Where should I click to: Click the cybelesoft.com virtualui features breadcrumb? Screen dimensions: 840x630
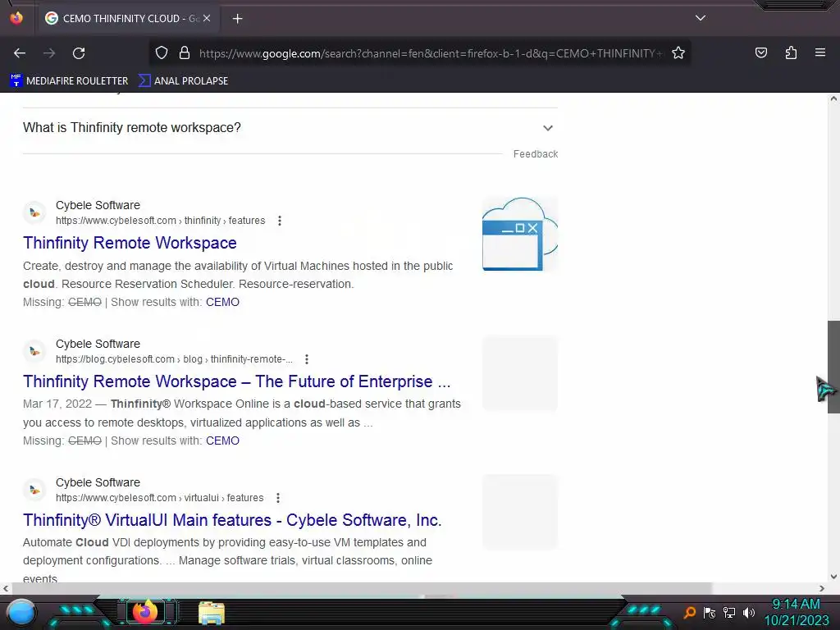160,498
